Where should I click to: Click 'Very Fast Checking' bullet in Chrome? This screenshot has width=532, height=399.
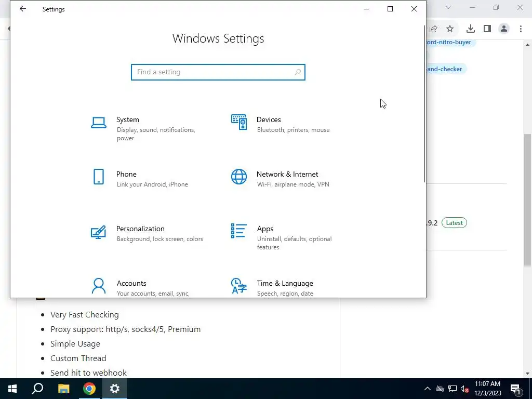[x=85, y=315]
